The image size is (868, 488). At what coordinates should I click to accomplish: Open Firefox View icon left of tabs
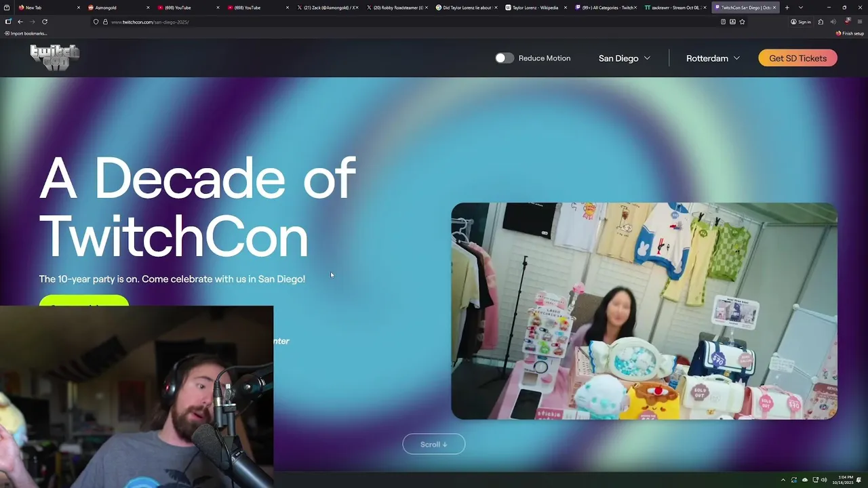coord(7,7)
